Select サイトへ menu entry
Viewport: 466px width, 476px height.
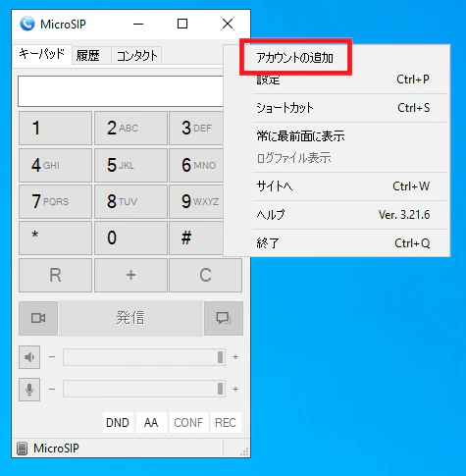pos(336,186)
